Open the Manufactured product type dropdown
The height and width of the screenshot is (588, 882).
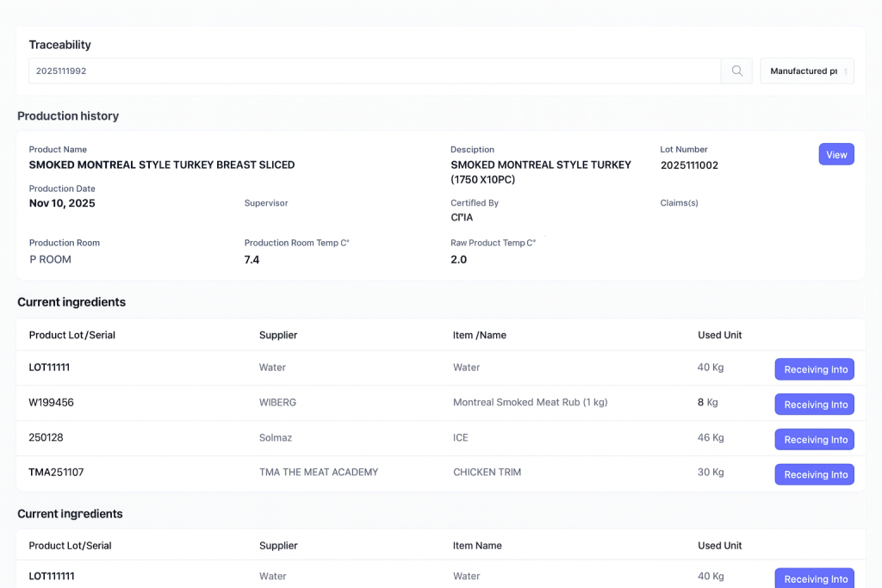click(x=805, y=71)
